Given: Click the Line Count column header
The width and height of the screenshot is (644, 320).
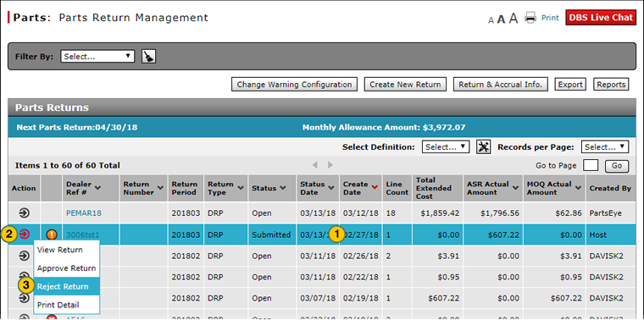Looking at the screenshot, I should (397, 188).
